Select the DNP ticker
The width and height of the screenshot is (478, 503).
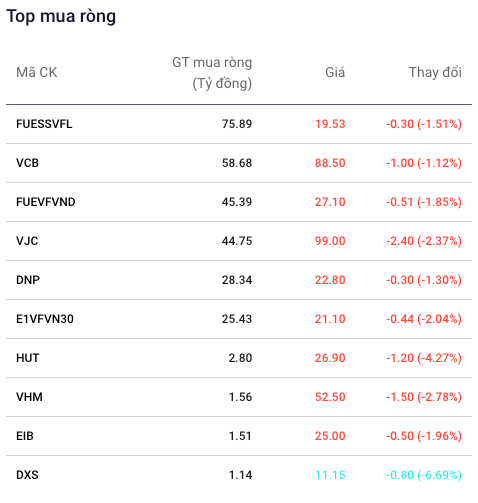(28, 280)
